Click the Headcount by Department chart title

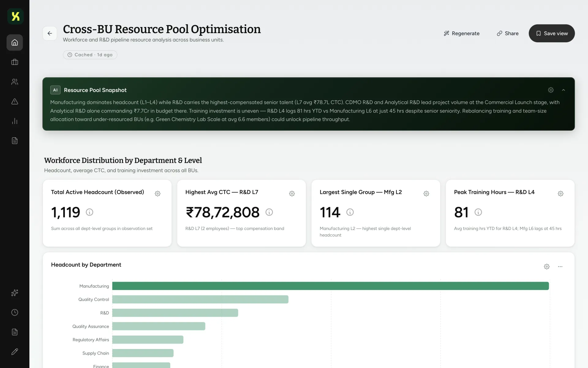(86, 265)
